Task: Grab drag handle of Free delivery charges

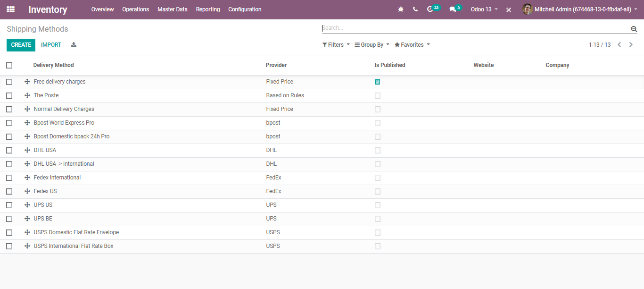Action: coord(27,82)
